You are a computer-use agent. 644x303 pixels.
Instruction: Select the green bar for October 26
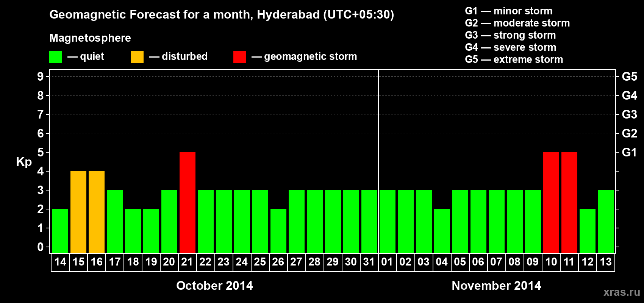pos(278,231)
